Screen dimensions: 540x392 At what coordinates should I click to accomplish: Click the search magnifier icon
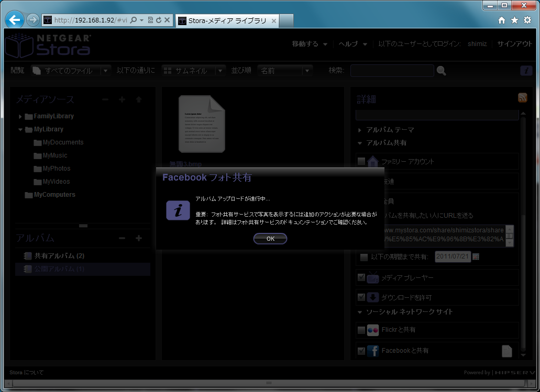(441, 71)
